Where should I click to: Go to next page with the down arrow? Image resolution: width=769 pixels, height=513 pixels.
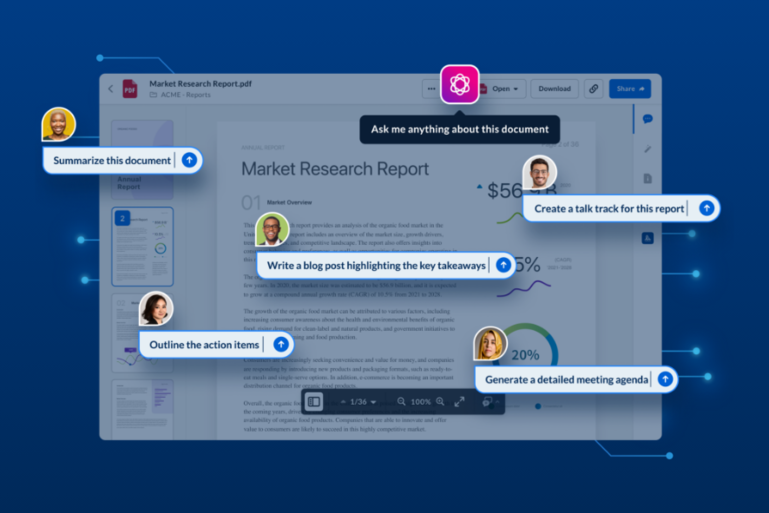pos(373,402)
